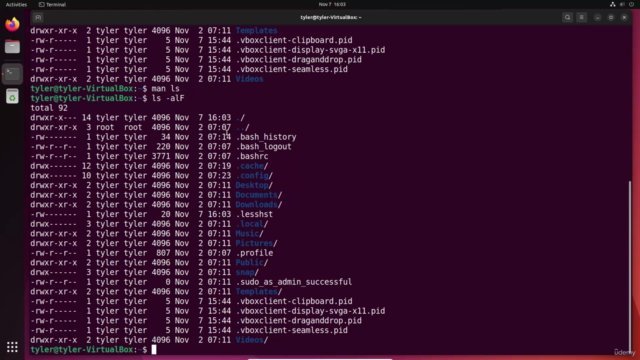Click the .bash_history file name

pyautogui.click(x=266, y=137)
